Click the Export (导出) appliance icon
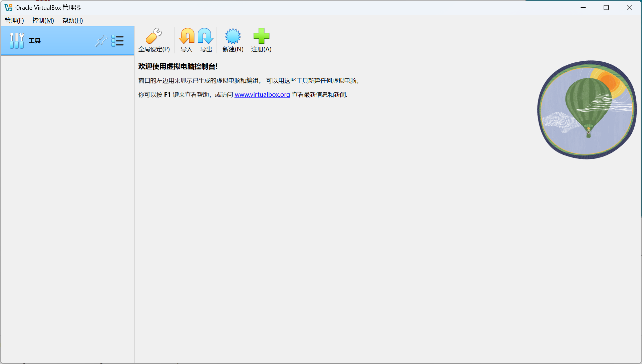Screen dimensions: 642x364 click(x=206, y=36)
